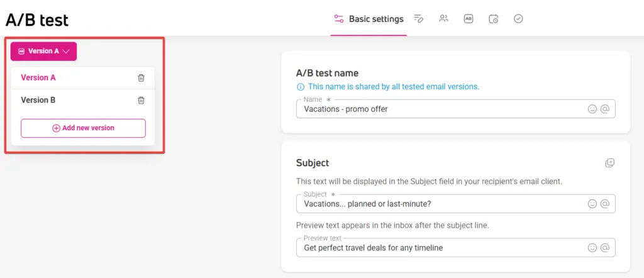644x278 pixels.
Task: Click the Subject input field
Action: click(456, 204)
